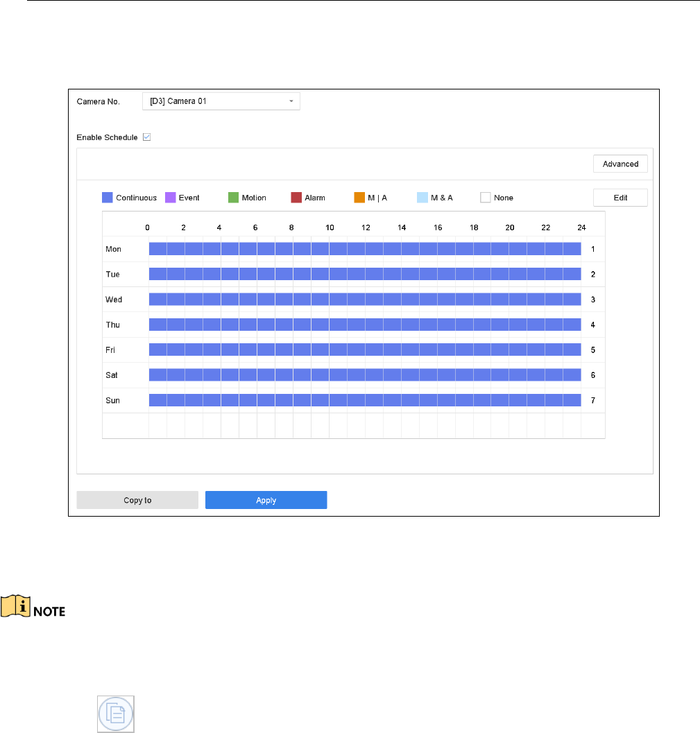Screen dimensions: 700x733
Task: Click the Sunday schedule bar
Action: coord(364,400)
